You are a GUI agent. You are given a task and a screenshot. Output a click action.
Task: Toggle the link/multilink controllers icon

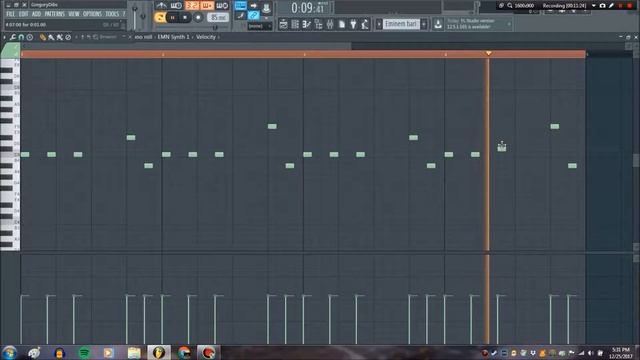click(253, 16)
